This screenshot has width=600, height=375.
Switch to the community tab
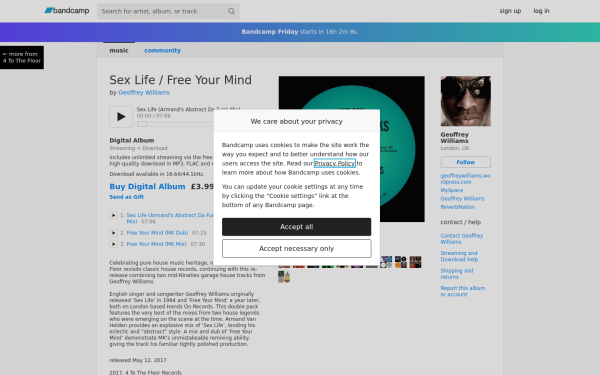pyautogui.click(x=162, y=50)
